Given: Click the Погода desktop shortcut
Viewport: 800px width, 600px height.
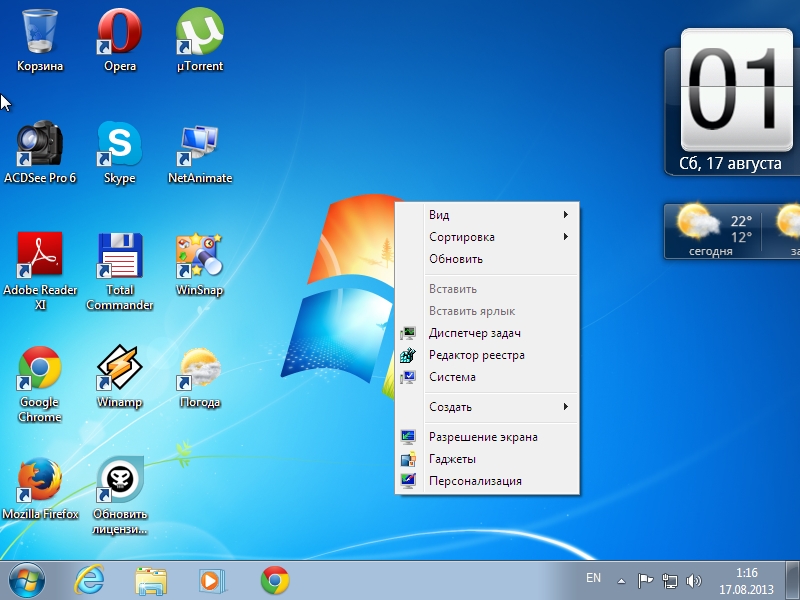Looking at the screenshot, I should [x=200, y=377].
